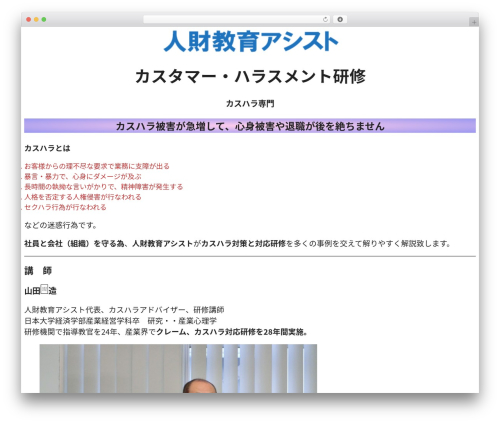Click the text などの迷惑行為です。
500x423 pixels.
click(x=61, y=226)
